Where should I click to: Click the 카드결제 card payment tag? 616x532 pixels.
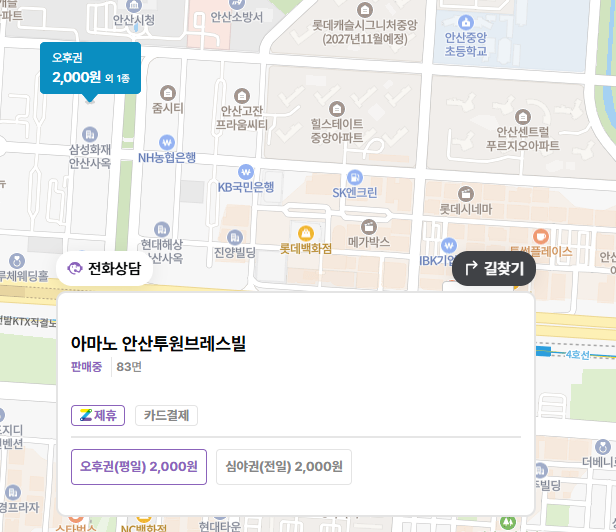(166, 415)
